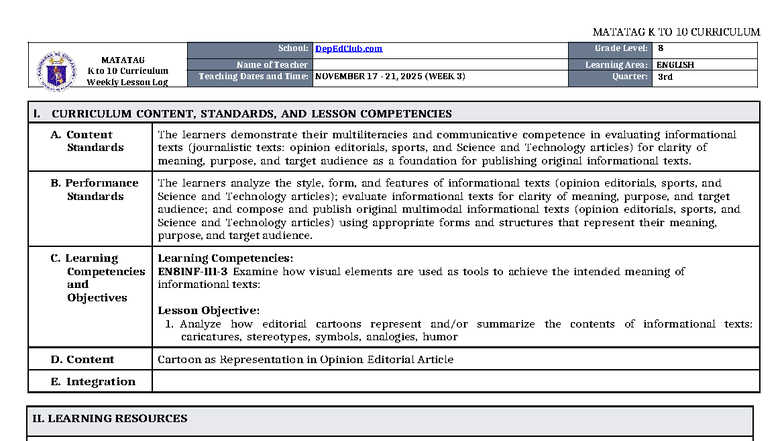Click the empty Name of Teacher field
The image size is (784, 441).
click(440, 64)
